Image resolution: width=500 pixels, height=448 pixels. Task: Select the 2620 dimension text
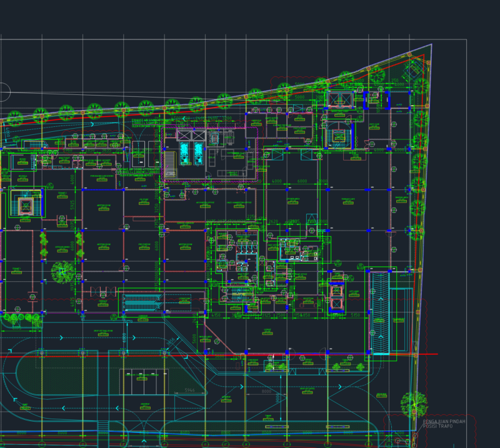(x=273, y=221)
